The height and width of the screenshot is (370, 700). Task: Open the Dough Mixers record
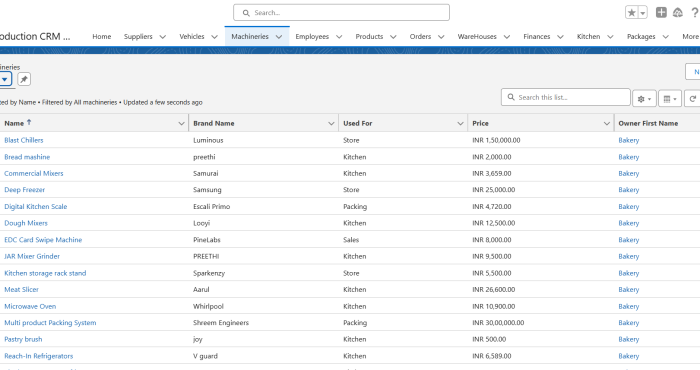coord(26,223)
